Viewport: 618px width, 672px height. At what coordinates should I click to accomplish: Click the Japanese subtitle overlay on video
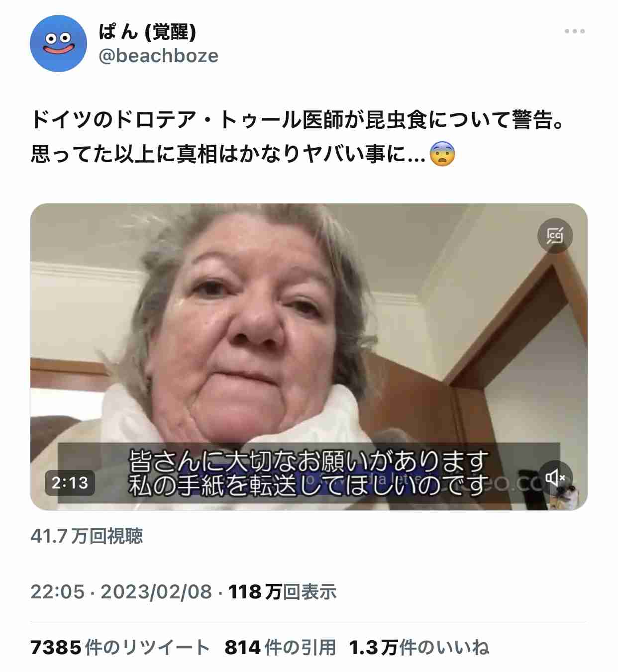click(309, 473)
